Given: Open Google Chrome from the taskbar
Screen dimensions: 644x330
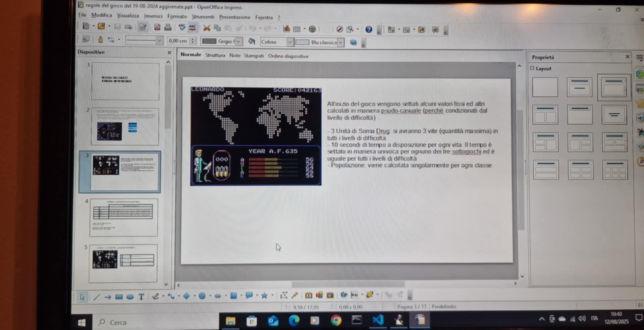Looking at the screenshot, I should click(x=336, y=320).
